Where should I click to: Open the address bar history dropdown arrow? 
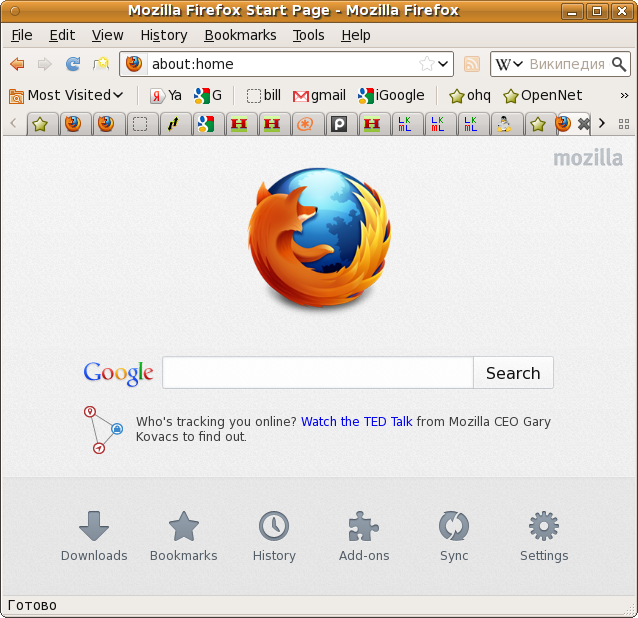(443, 64)
